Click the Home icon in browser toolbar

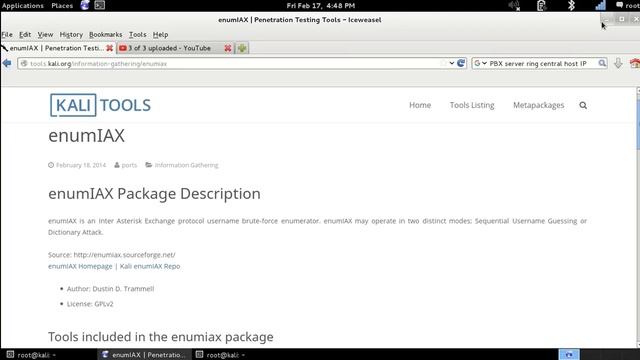(x=635, y=63)
